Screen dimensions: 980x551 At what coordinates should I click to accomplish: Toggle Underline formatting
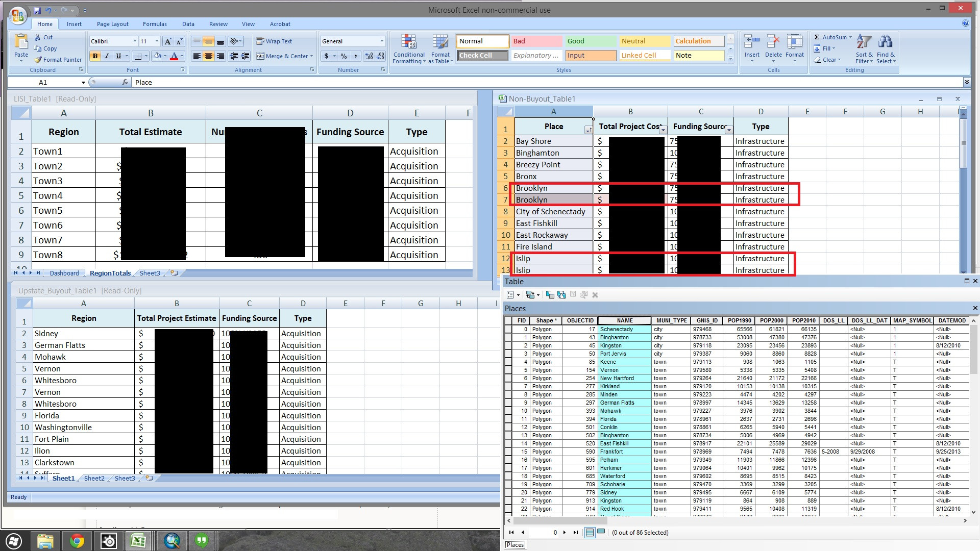(118, 56)
